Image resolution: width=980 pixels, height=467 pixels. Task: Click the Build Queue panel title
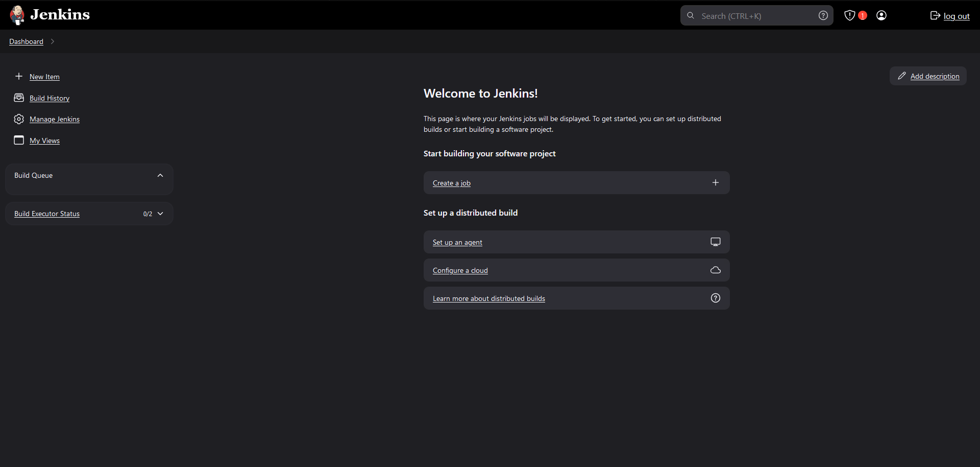(33, 175)
